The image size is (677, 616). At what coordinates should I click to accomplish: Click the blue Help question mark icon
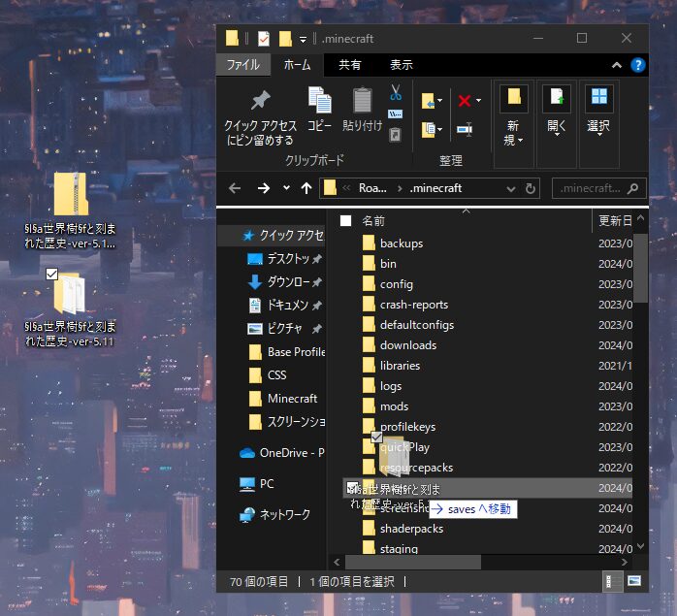point(637,65)
